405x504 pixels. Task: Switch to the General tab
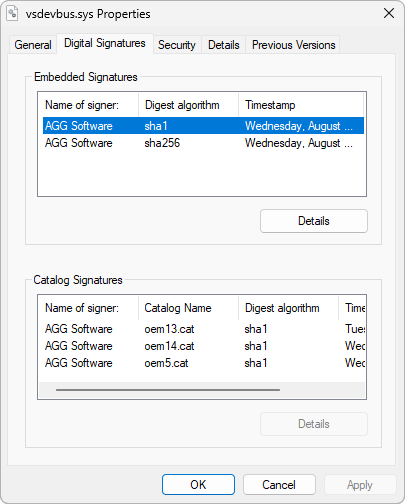pyautogui.click(x=33, y=45)
